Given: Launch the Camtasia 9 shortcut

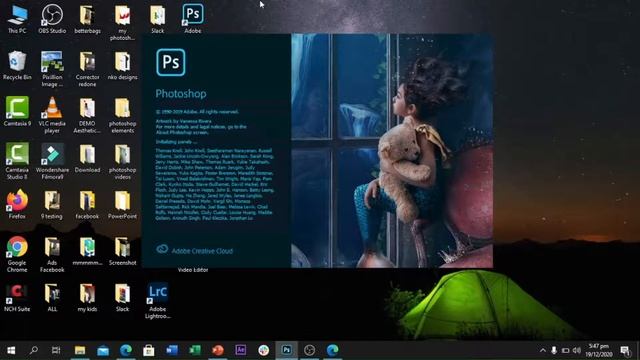Looking at the screenshot, I should [x=17, y=111].
